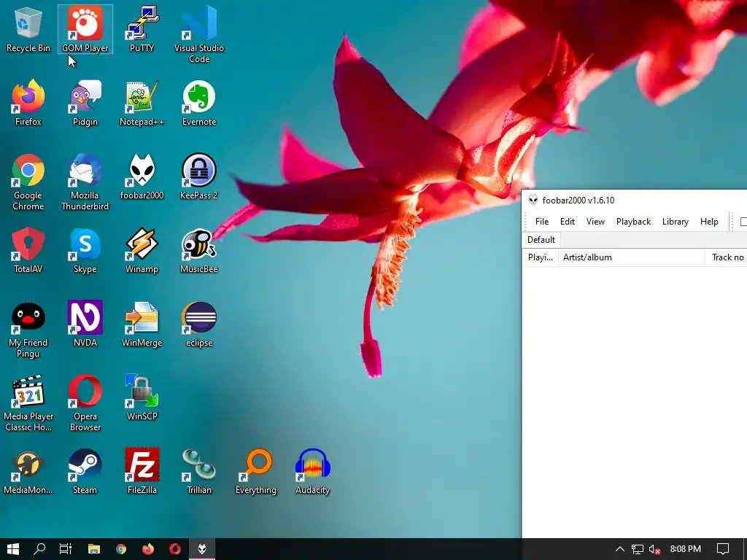Screen dimensions: 747x560
Task: Open Opera from the taskbar
Action: pyautogui.click(x=175, y=549)
